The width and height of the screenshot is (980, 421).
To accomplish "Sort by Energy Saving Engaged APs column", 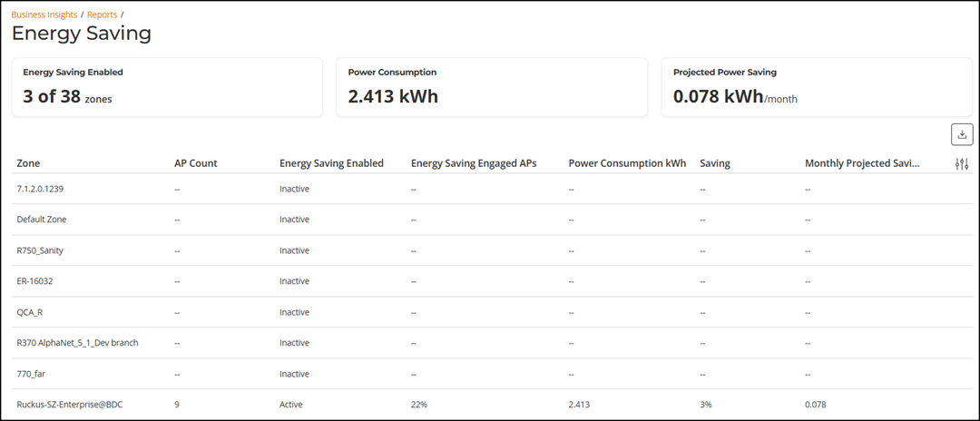I will [x=474, y=163].
